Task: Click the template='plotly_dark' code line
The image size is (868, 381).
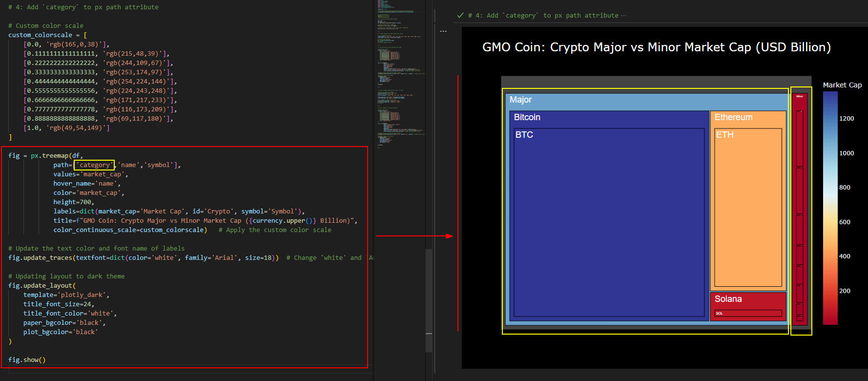Action: tap(66, 295)
